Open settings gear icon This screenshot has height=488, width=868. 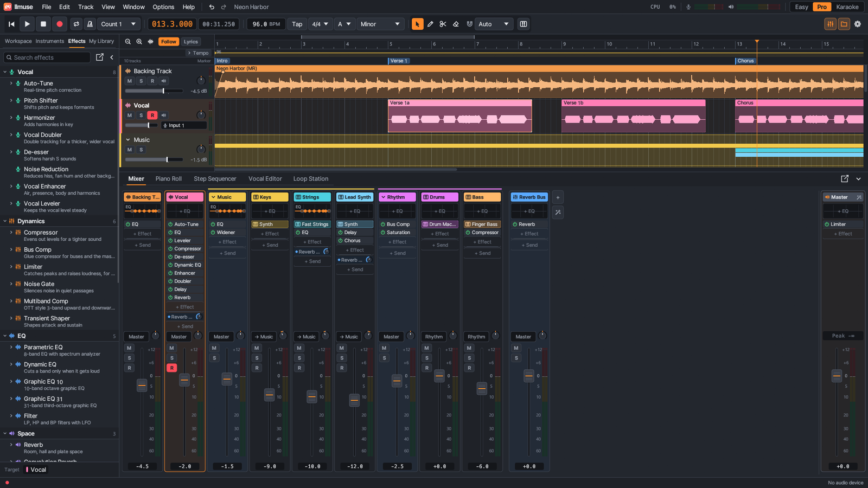(858, 24)
